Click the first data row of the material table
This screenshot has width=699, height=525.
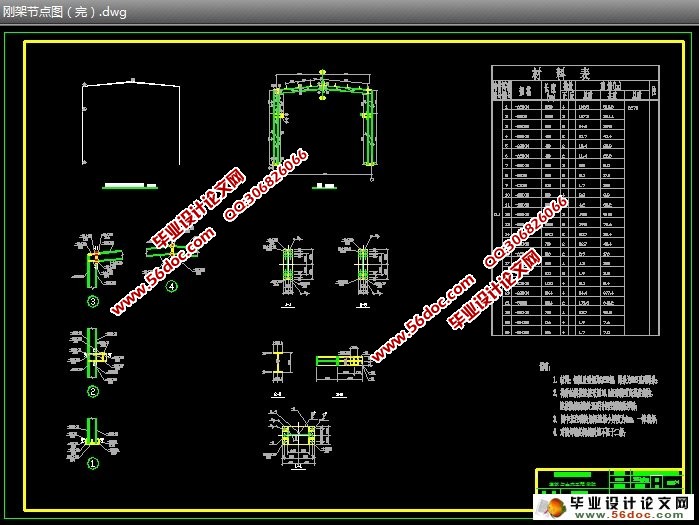573,105
